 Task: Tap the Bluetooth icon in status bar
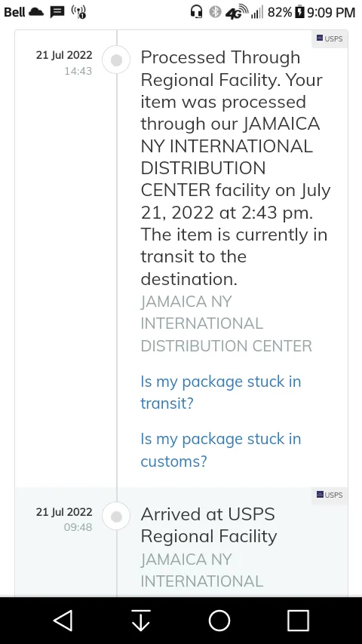coord(215,12)
